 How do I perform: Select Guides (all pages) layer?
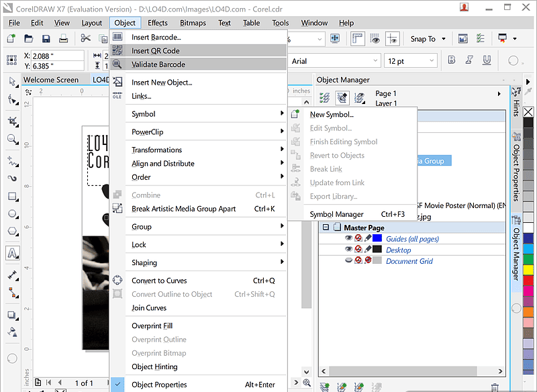pos(412,239)
